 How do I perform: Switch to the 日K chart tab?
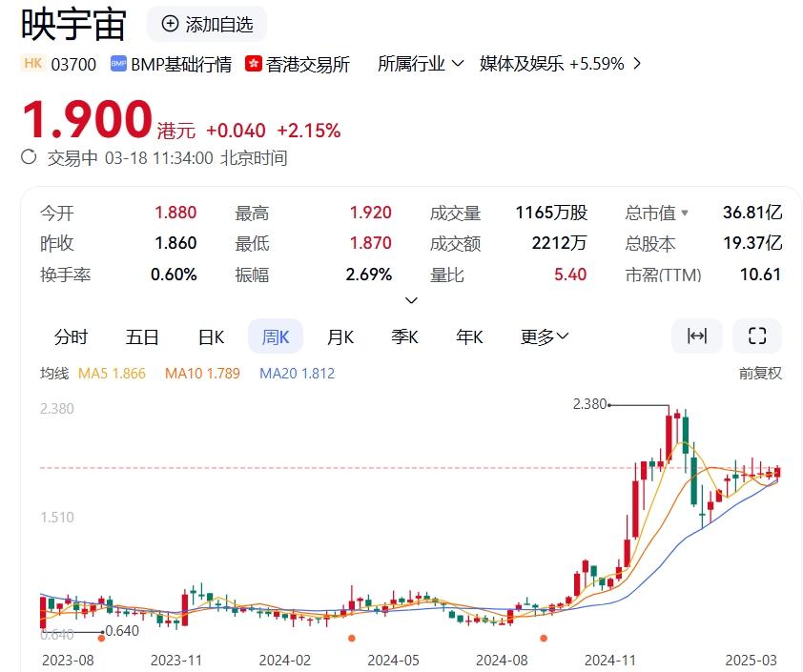point(211,336)
